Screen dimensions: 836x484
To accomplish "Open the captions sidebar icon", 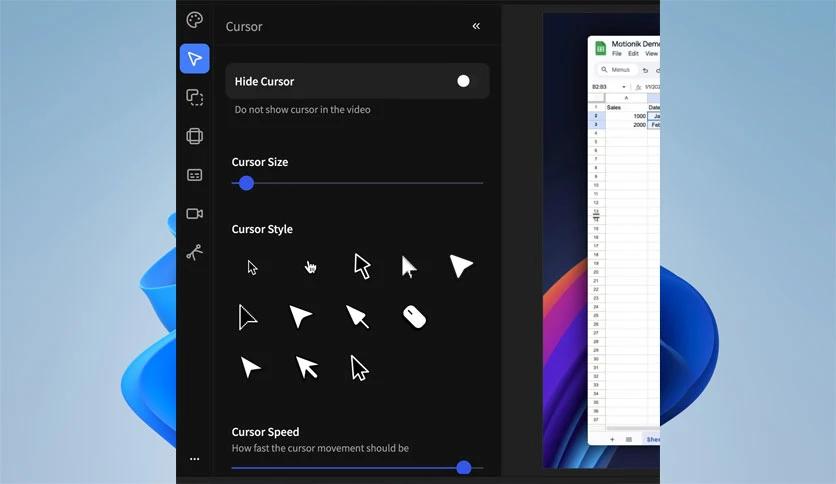I will 195,175.
